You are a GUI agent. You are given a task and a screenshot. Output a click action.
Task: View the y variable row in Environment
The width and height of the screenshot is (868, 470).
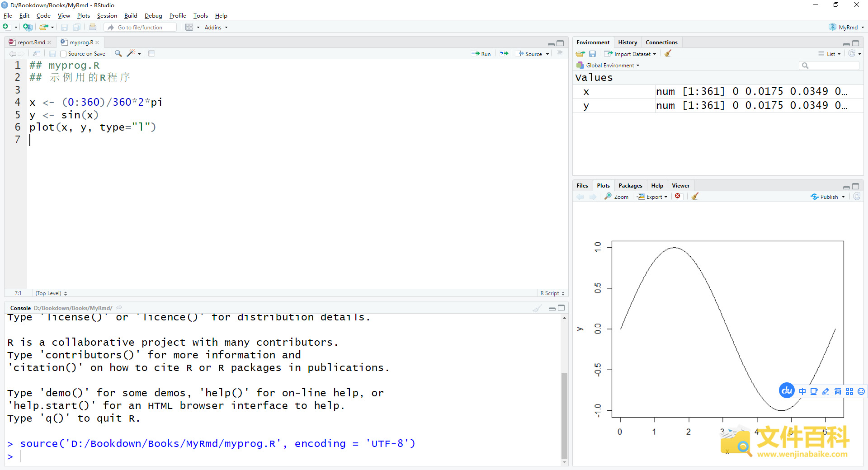718,106
